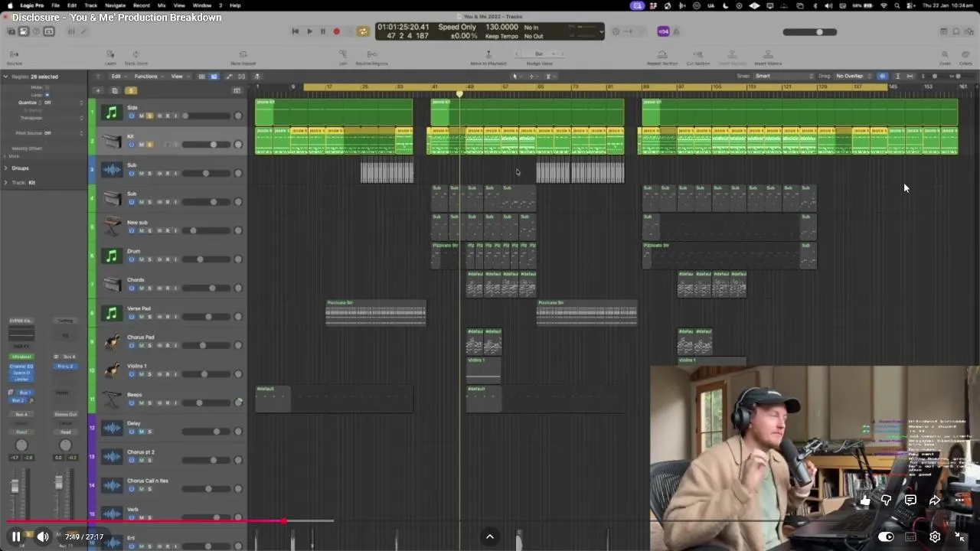This screenshot has height=551, width=980.
Task: Click the Insert Silence toolbar icon
Action: [x=767, y=57]
